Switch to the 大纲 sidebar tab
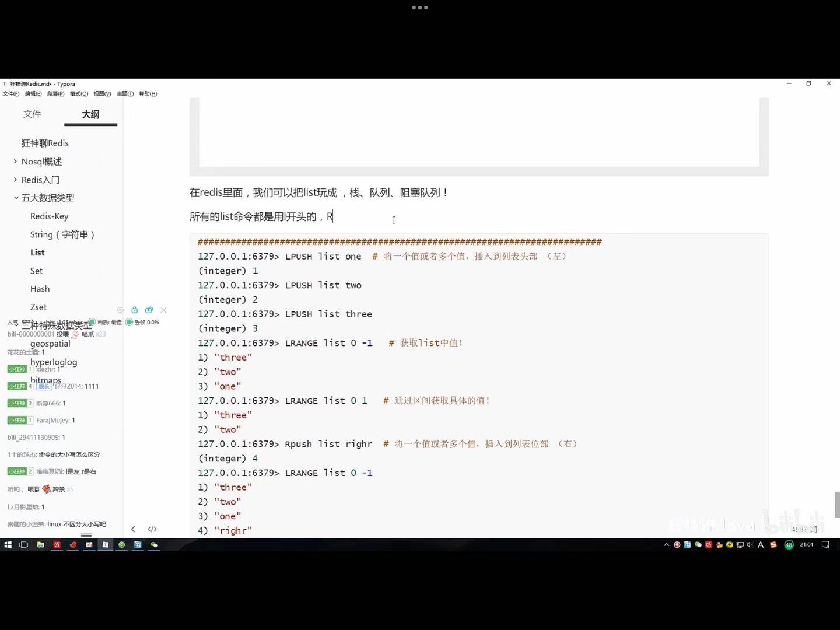This screenshot has width=840, height=630. click(90, 114)
